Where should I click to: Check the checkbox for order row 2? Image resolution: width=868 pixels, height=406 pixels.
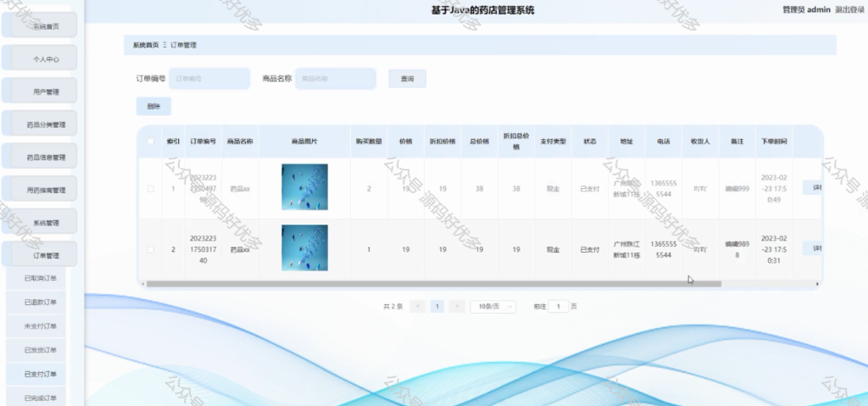[151, 250]
